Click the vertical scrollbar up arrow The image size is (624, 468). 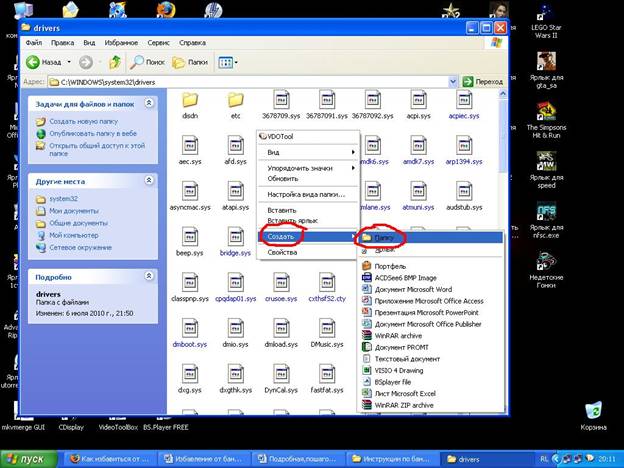click(x=503, y=94)
